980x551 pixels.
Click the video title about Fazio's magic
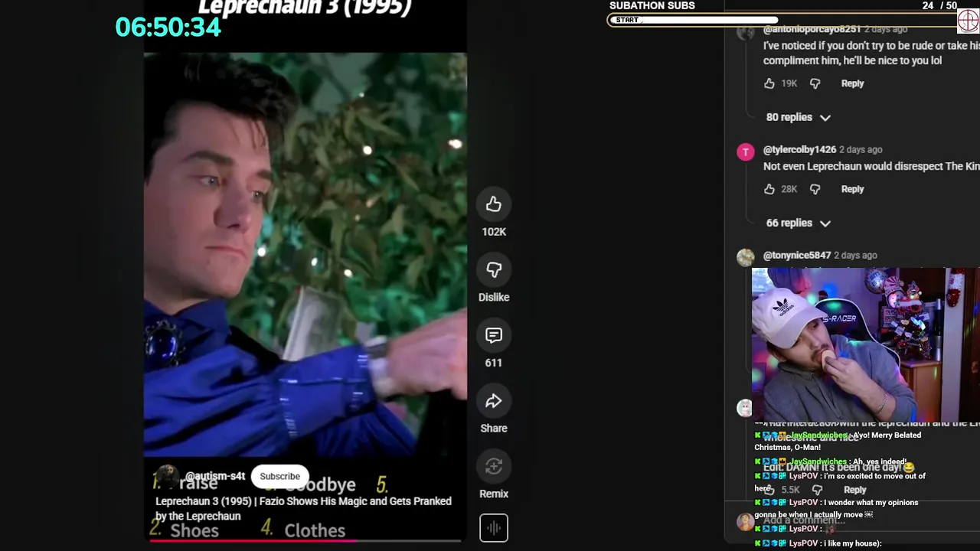pyautogui.click(x=303, y=508)
